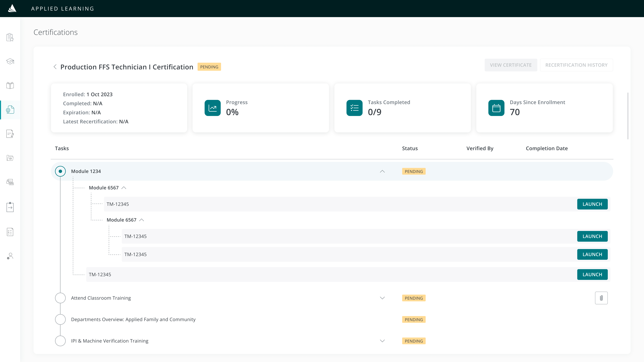Open the open-book library sidebar icon
The image size is (644, 362).
[10, 85]
